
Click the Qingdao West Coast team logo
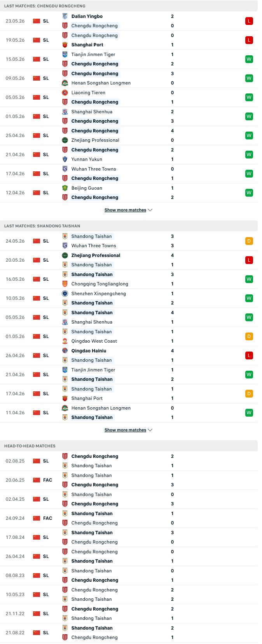click(65, 341)
